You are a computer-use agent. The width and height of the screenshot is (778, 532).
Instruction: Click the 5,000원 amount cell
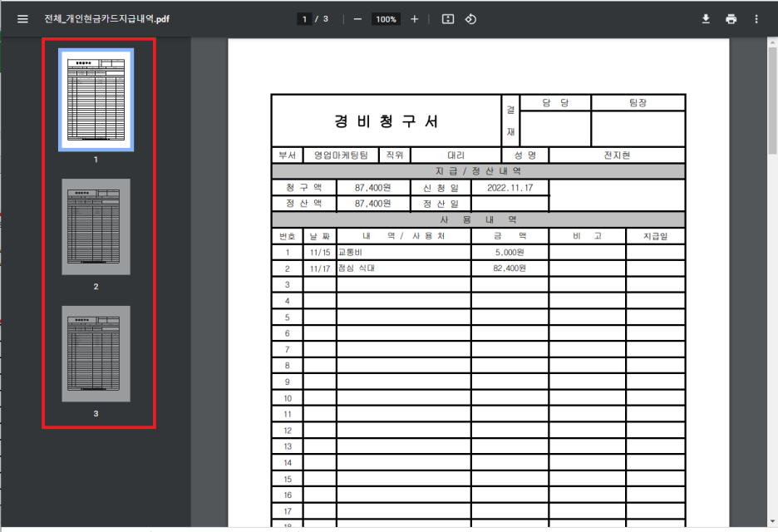(510, 252)
